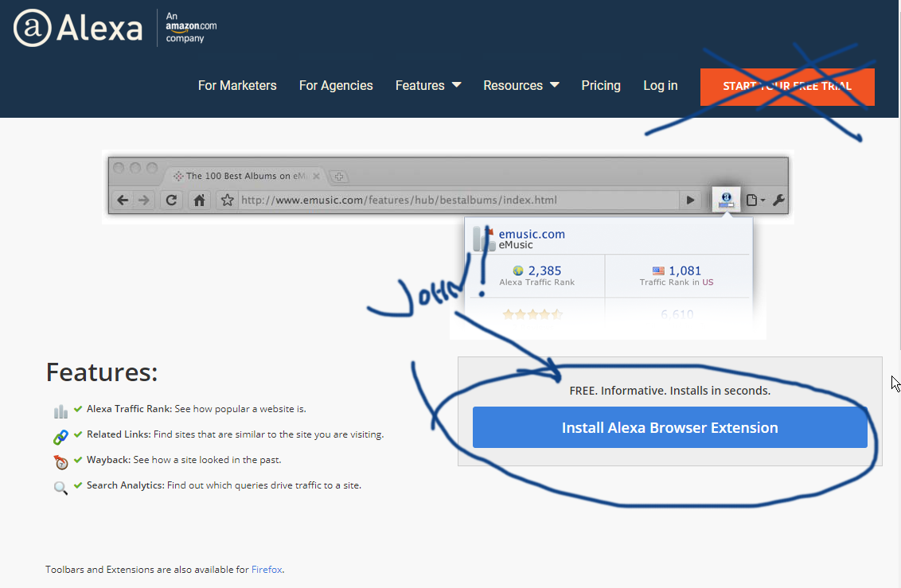Image resolution: width=901 pixels, height=588 pixels.
Task: Click the amazon.com company logo
Action: pyautogui.click(x=191, y=27)
